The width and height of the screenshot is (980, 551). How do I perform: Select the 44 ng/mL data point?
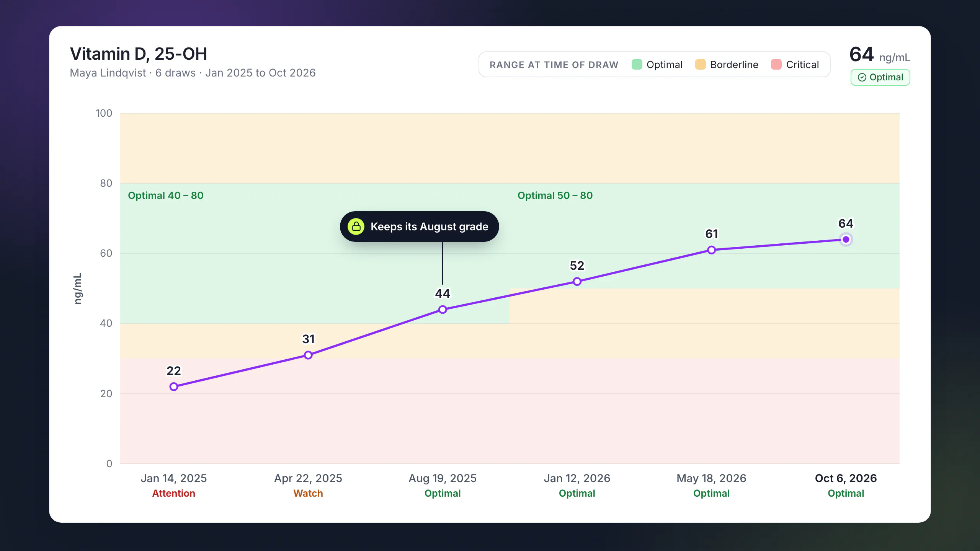coord(443,310)
